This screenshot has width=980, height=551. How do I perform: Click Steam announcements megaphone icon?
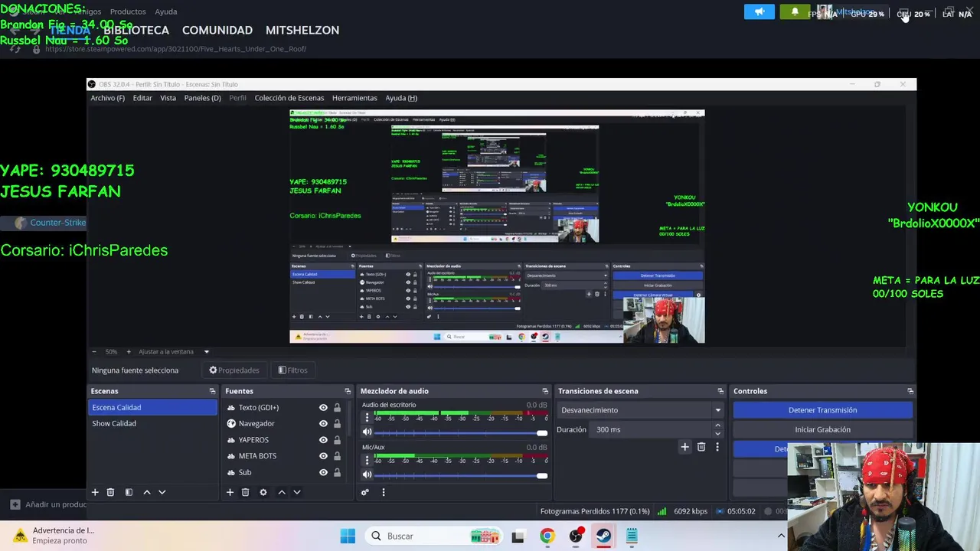759,12
